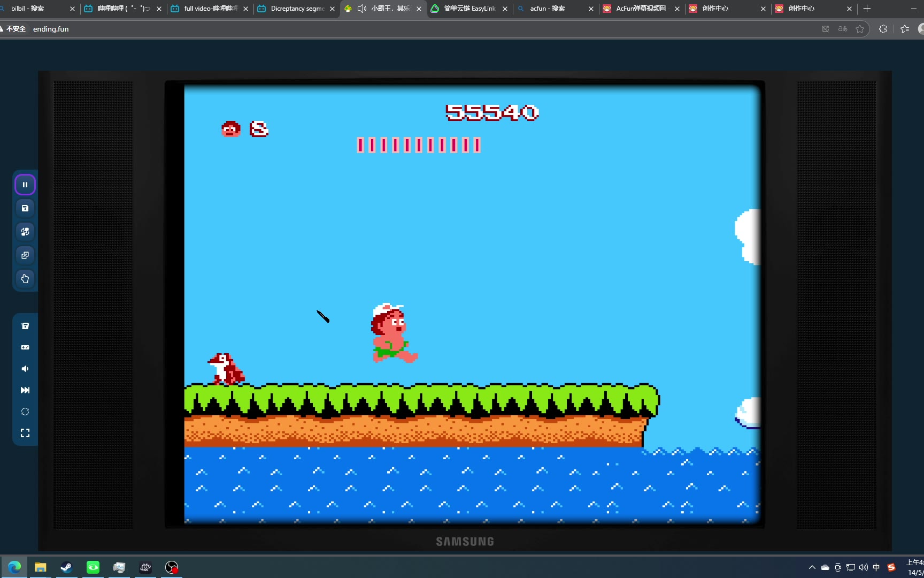Open Steam from the taskbar

click(x=67, y=567)
